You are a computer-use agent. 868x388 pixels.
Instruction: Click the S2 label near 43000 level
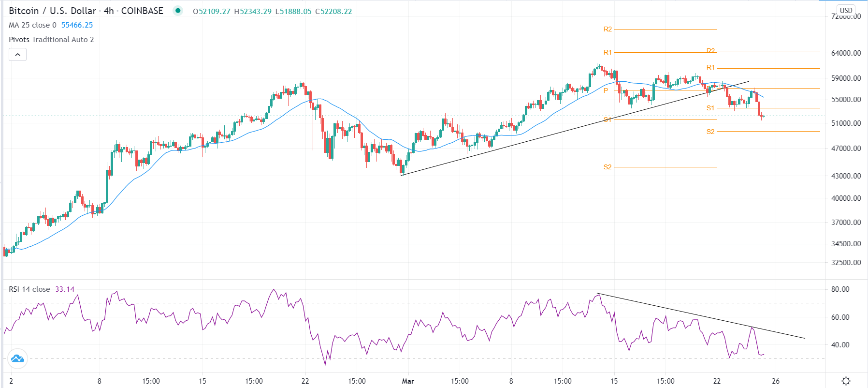tap(608, 167)
